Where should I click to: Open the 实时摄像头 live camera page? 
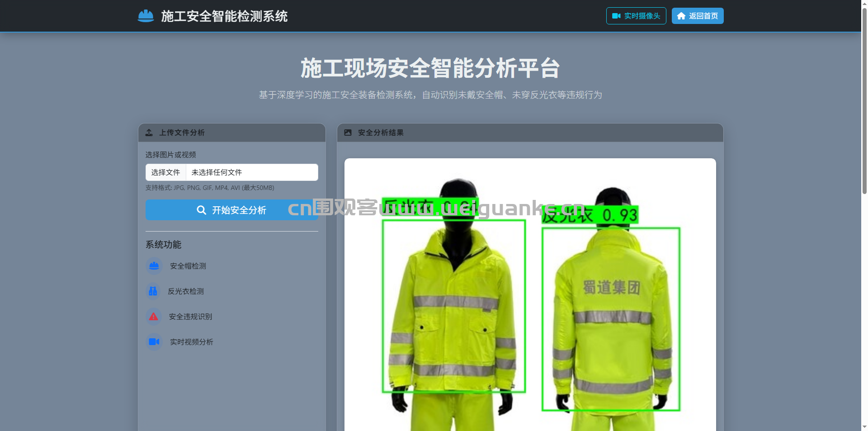coord(636,16)
